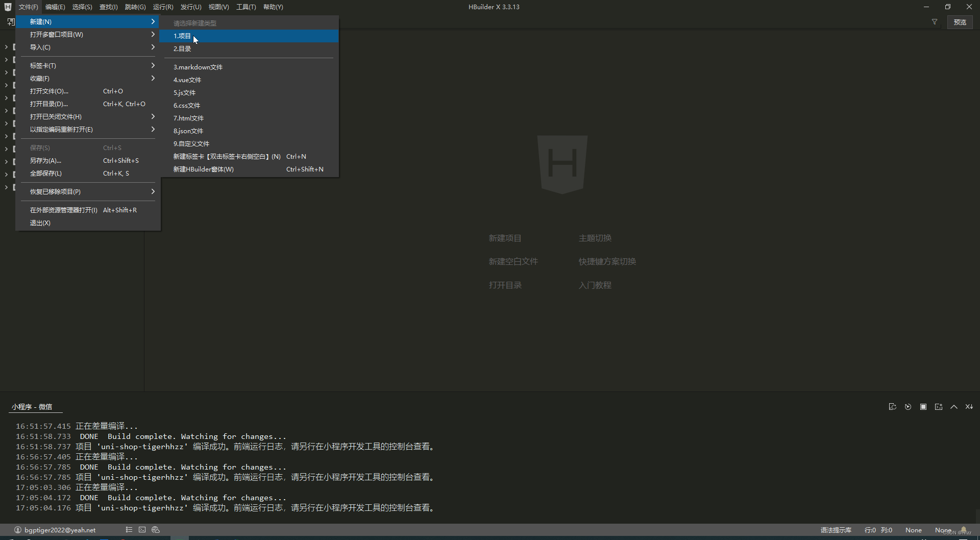Click the 新建空白文件 welcome link
The height and width of the screenshot is (540, 980).
[513, 261]
